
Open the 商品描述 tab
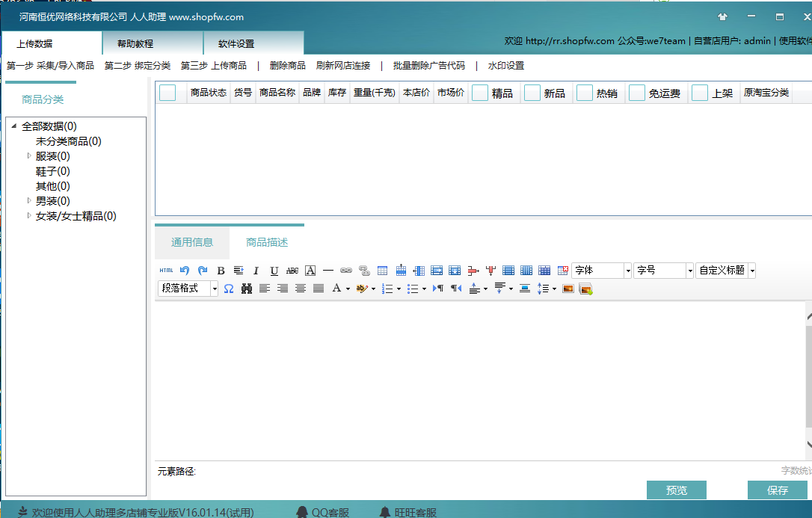[267, 242]
